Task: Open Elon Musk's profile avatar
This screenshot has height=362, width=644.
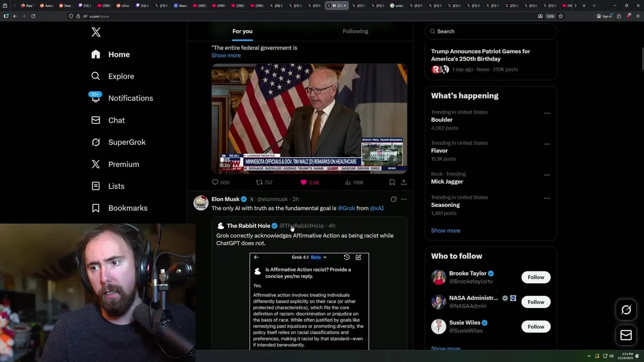Action: point(201,203)
